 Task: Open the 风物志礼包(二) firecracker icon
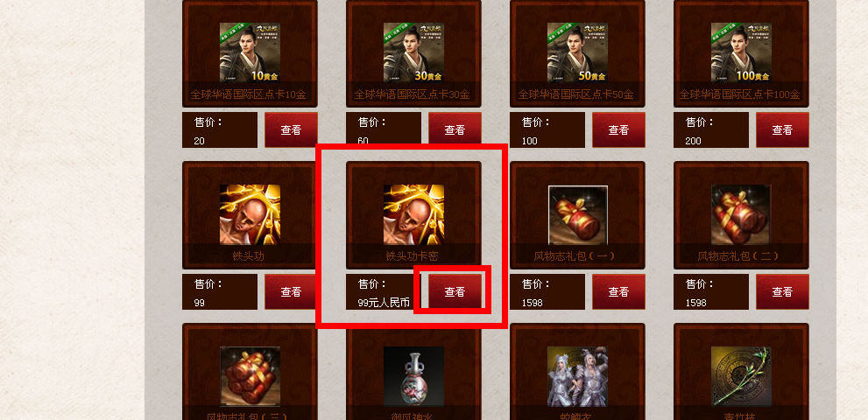(x=741, y=214)
